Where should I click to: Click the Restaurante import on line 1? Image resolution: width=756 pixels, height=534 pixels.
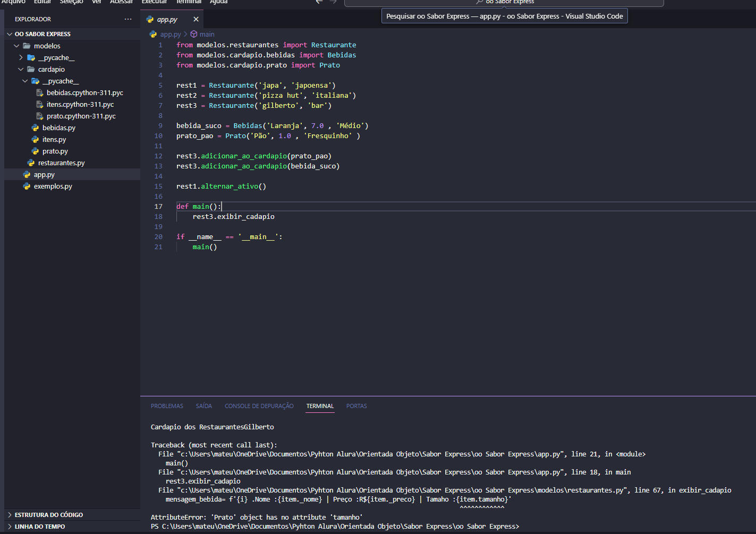click(x=334, y=45)
